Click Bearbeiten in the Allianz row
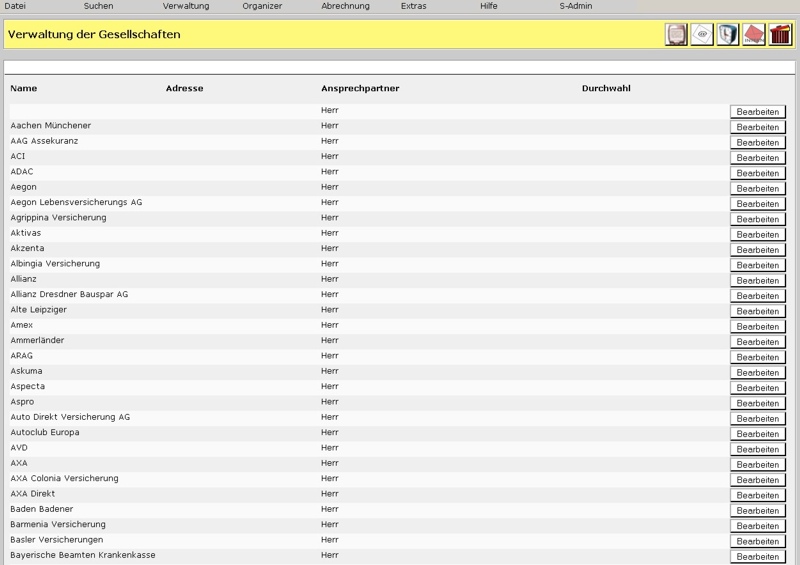The width and height of the screenshot is (800, 565). [x=758, y=280]
